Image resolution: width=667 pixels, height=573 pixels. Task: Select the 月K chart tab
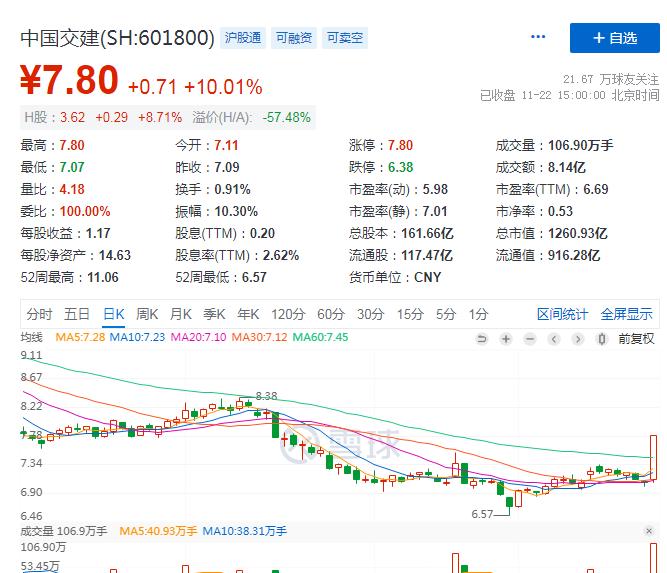180,314
